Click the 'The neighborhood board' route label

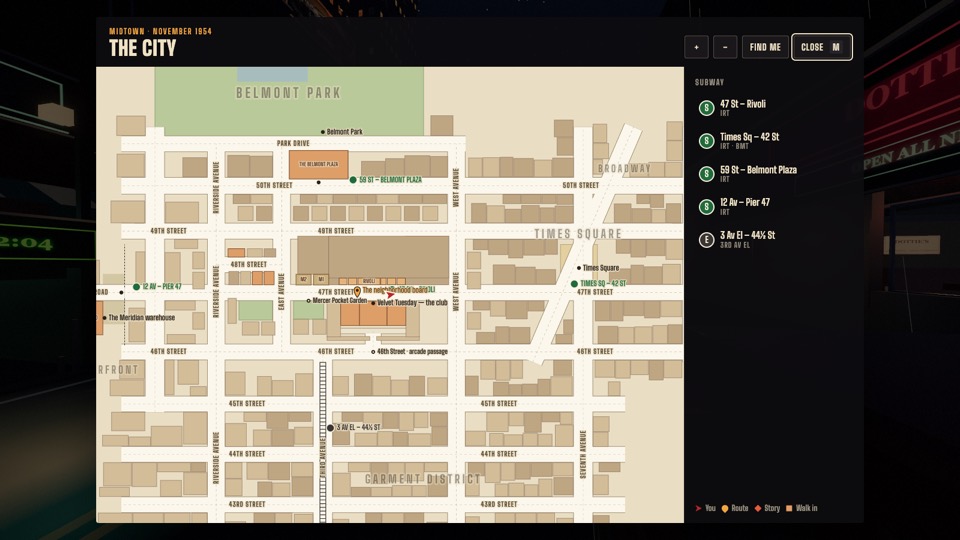(x=395, y=290)
